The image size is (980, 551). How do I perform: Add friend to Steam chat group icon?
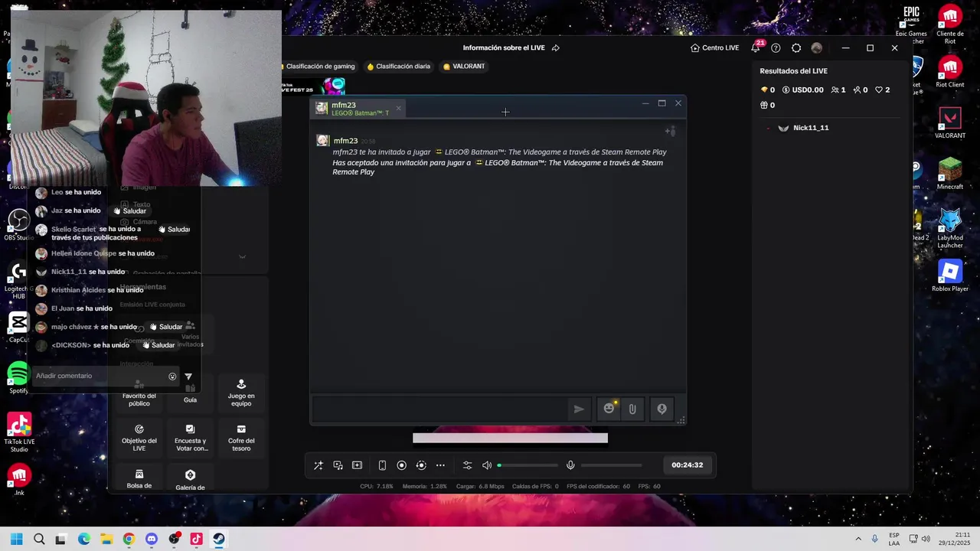click(x=670, y=132)
